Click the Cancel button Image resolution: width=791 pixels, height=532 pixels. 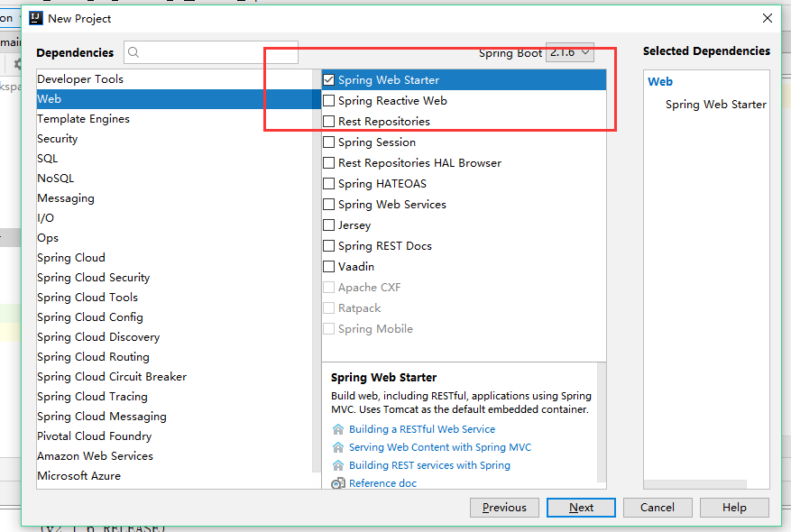658,508
